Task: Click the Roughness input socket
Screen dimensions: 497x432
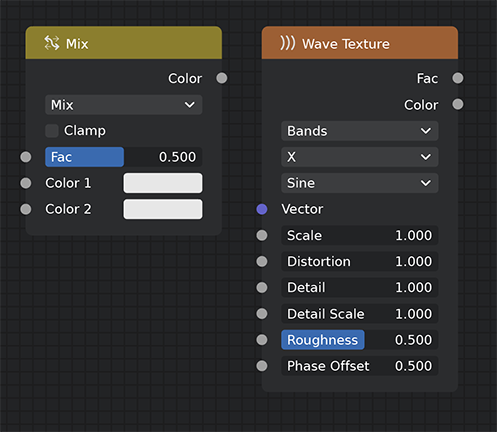Action: (x=262, y=340)
